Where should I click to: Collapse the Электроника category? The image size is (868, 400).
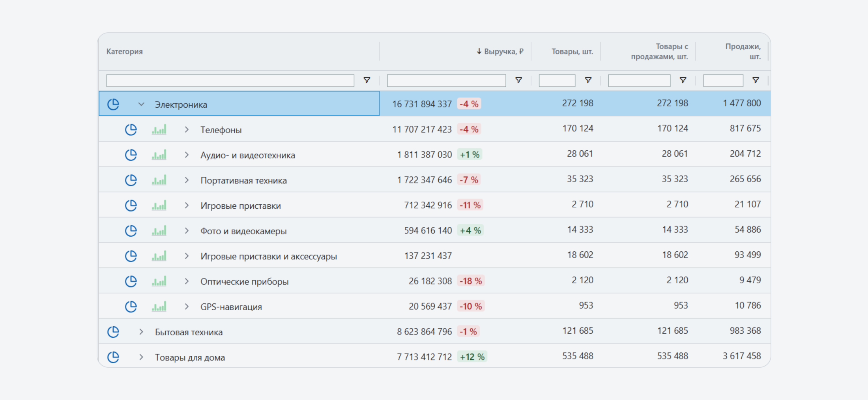click(141, 104)
